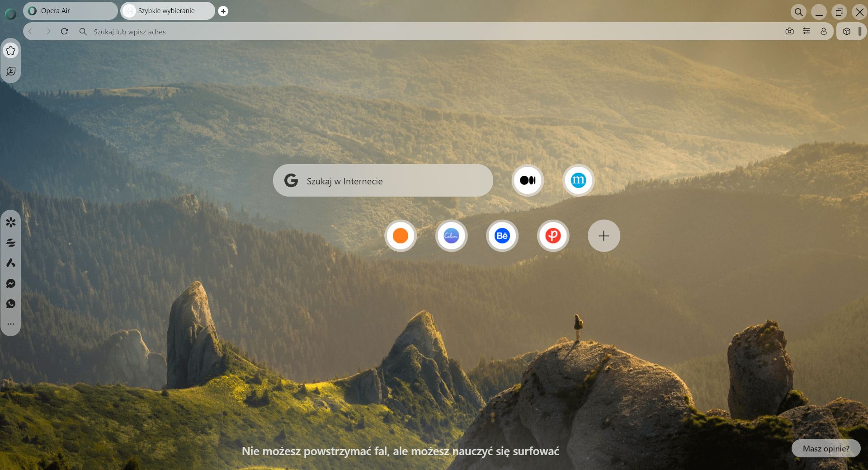The height and width of the screenshot is (470, 868).
Task: Select the leaf mindfulness icon
Action: click(x=11, y=71)
